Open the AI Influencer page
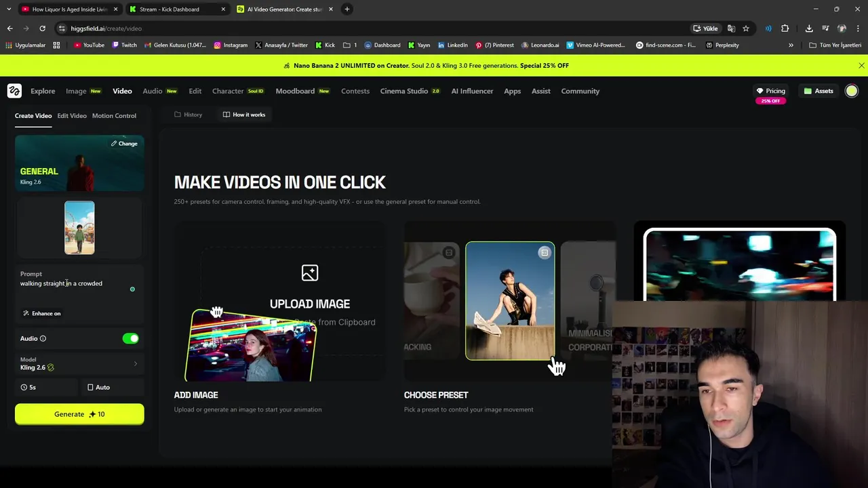The height and width of the screenshot is (488, 868). [x=472, y=91]
